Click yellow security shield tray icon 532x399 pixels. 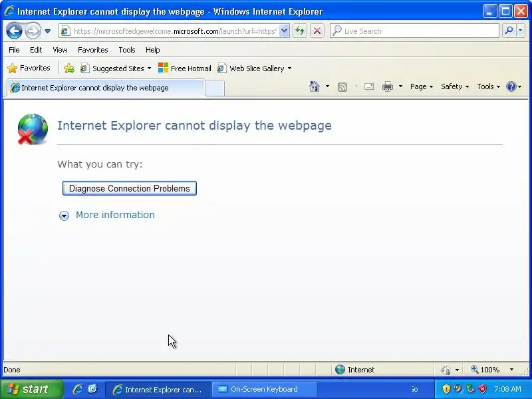pos(446,389)
